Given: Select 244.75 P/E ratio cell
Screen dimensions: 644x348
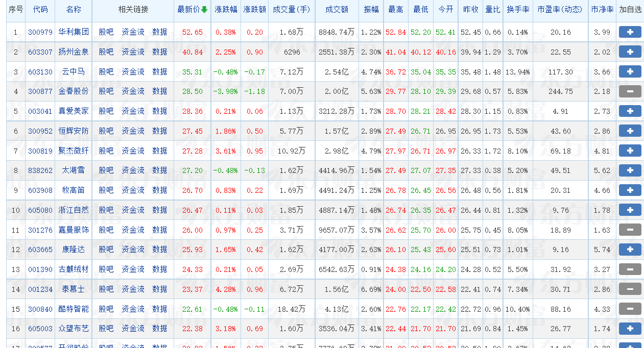Looking at the screenshot, I should pos(561,91).
